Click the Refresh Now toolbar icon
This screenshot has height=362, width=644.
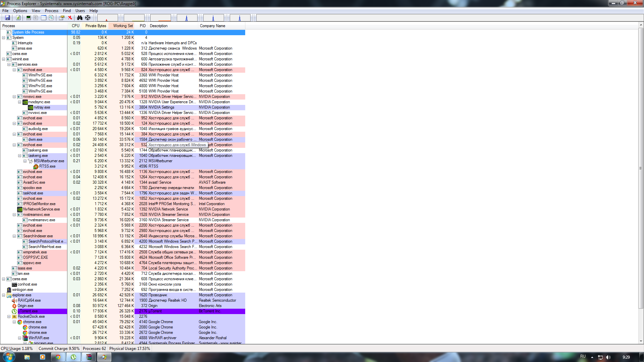click(18, 18)
